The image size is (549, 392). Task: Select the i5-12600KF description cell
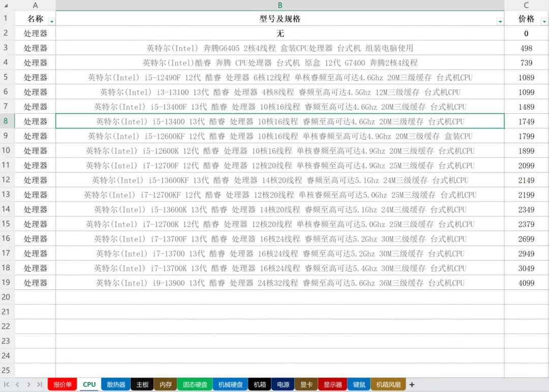[280, 136]
